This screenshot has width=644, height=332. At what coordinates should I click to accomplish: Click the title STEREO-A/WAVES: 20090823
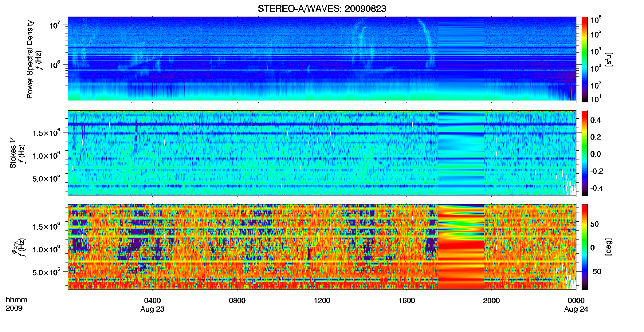click(322, 9)
